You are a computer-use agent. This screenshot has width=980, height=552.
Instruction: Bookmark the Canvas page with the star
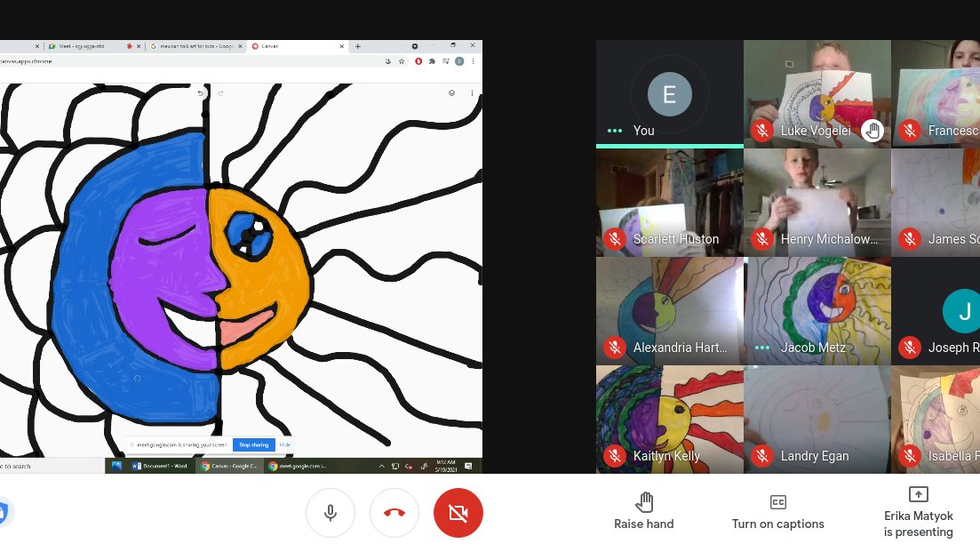tap(402, 61)
